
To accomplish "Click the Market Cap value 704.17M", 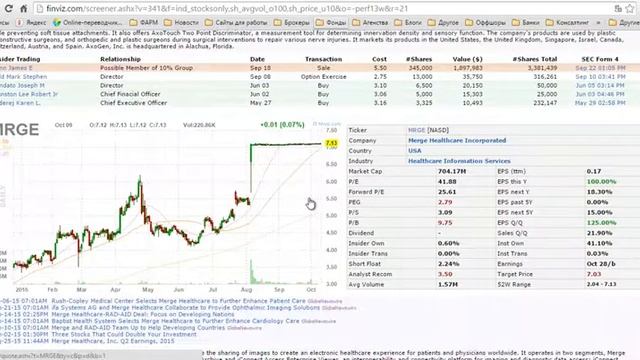I will click(x=451, y=171).
